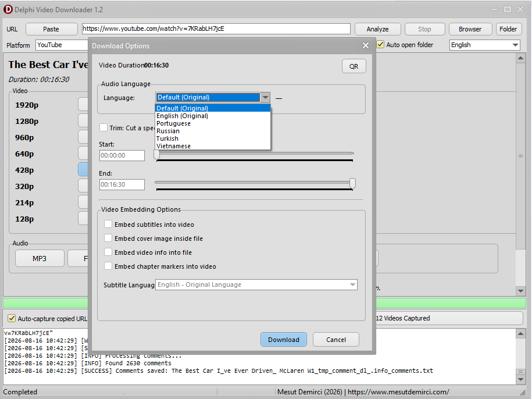Open the Platform YouTube dropdown
The height and width of the screenshot is (399, 532).
click(x=62, y=45)
